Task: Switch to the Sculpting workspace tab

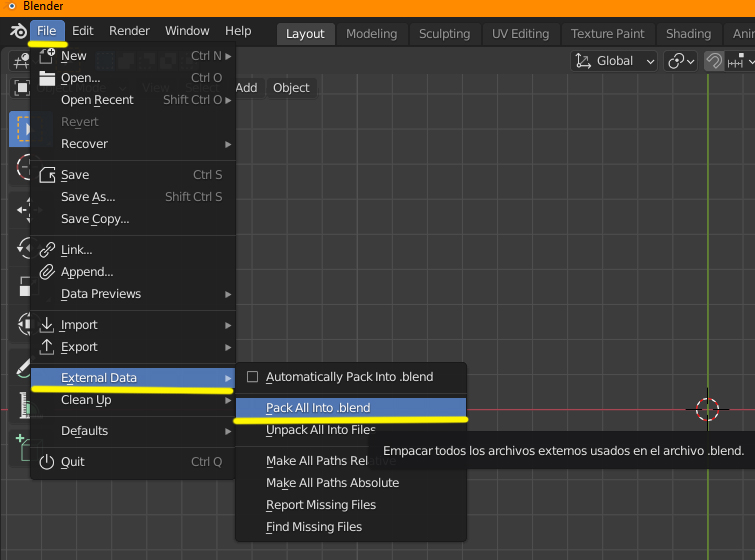Action: (444, 33)
